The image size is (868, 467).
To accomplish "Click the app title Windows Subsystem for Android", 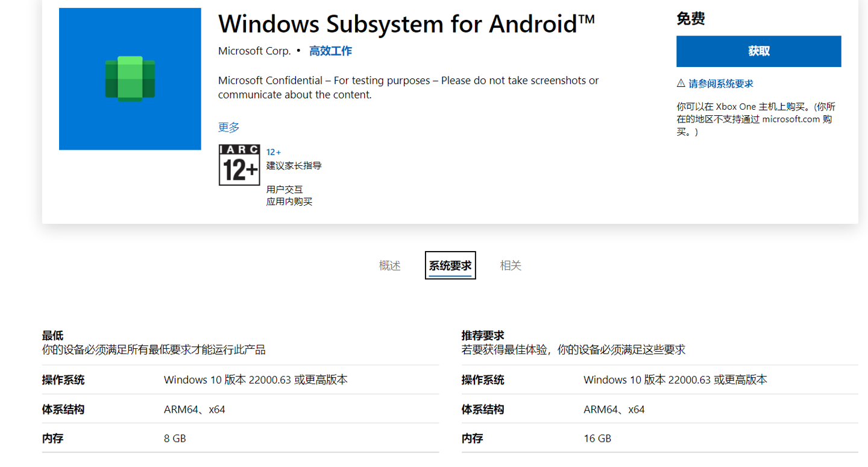I will pos(406,24).
